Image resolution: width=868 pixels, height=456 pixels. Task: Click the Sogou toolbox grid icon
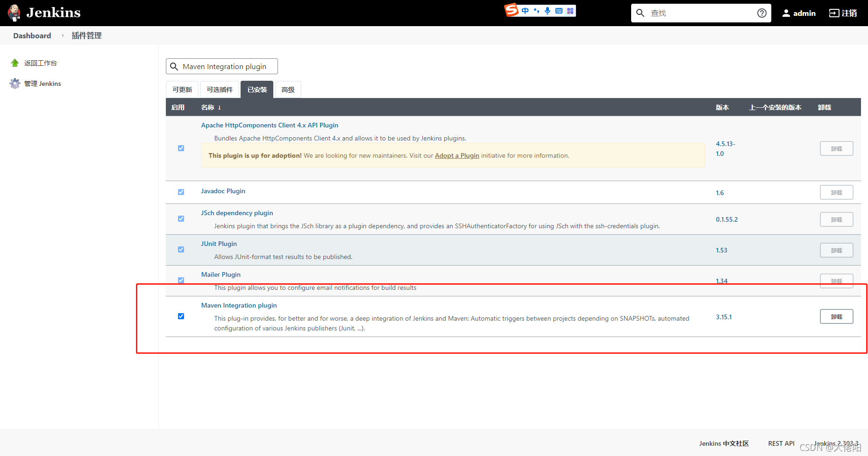click(570, 11)
